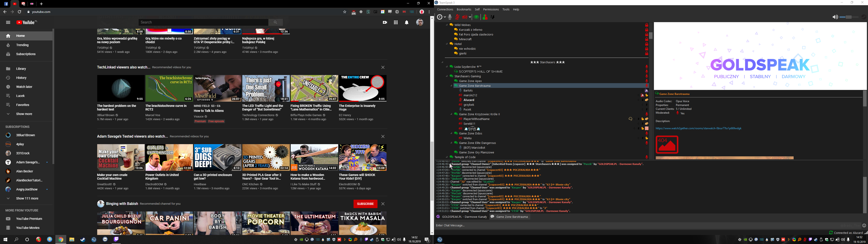This screenshot has height=244, width=868.
Task: Click the set away status clock icon
Action: (x=439, y=17)
